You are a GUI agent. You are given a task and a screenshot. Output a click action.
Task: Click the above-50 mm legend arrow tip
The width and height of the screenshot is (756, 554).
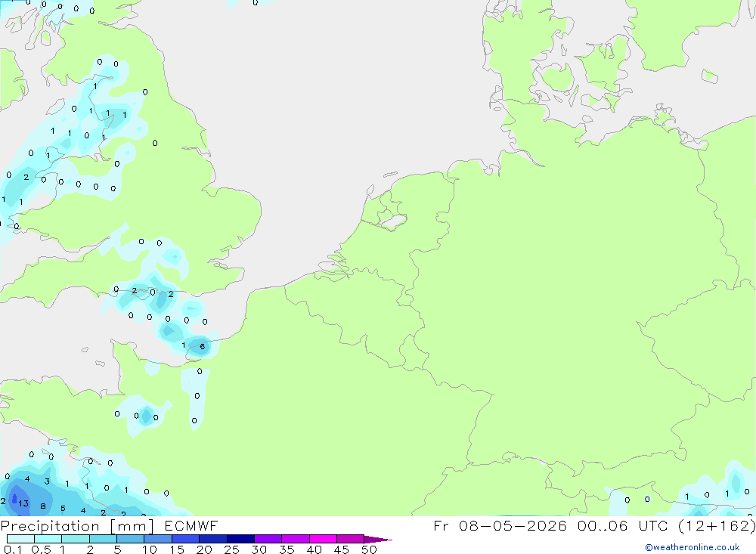click(379, 539)
